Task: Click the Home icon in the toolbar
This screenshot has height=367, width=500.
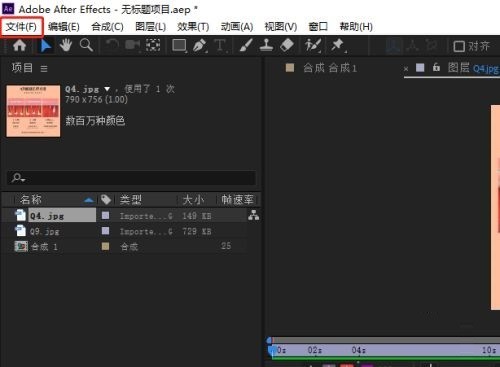Action: 19,45
